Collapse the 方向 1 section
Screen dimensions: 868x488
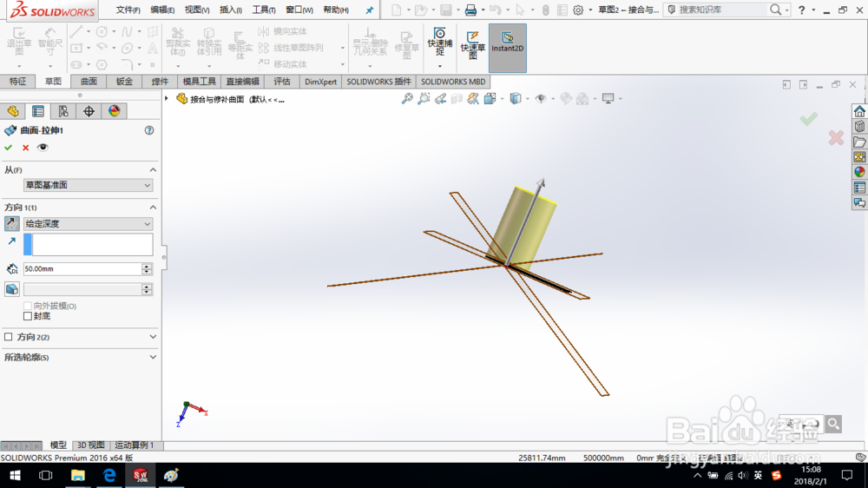(153, 208)
